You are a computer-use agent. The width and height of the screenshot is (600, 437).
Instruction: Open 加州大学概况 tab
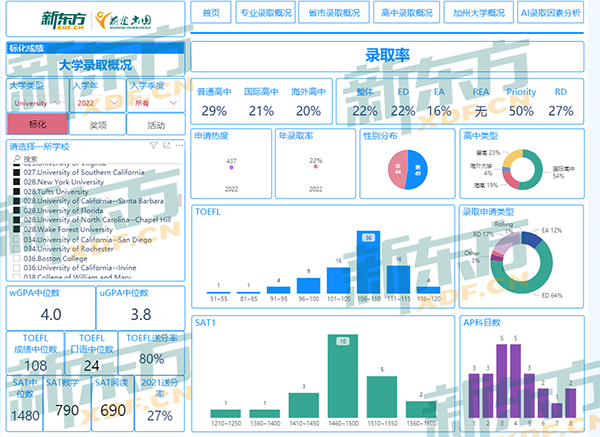479,13
